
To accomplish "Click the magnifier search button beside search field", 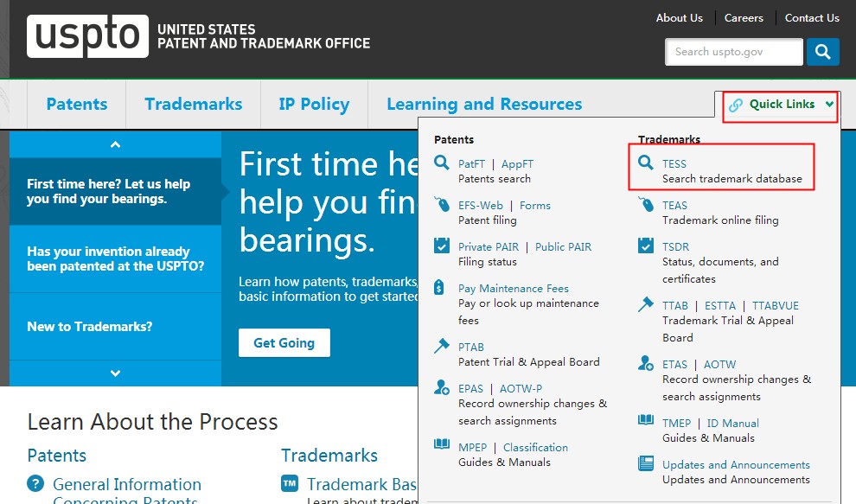I will click(822, 52).
